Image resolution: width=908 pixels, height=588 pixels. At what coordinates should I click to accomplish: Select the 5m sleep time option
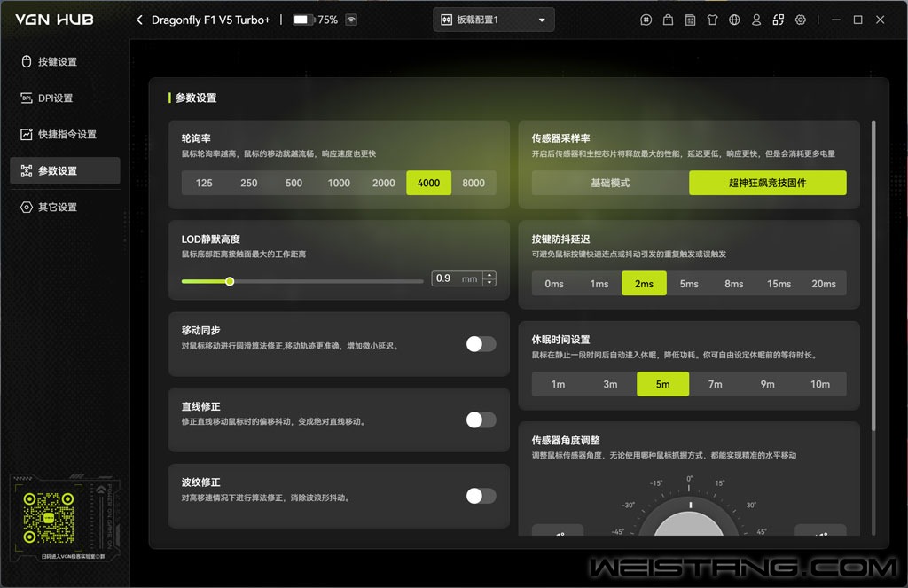point(663,384)
